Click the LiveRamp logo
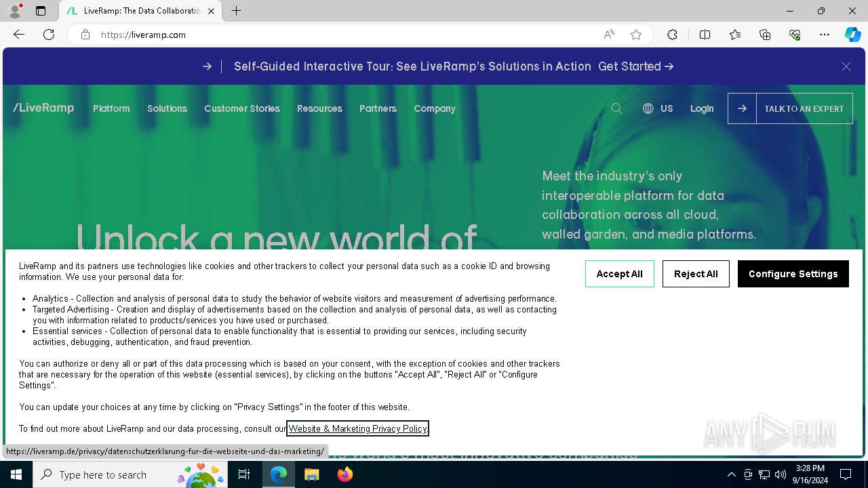The width and height of the screenshot is (868, 488). pyautogui.click(x=43, y=108)
